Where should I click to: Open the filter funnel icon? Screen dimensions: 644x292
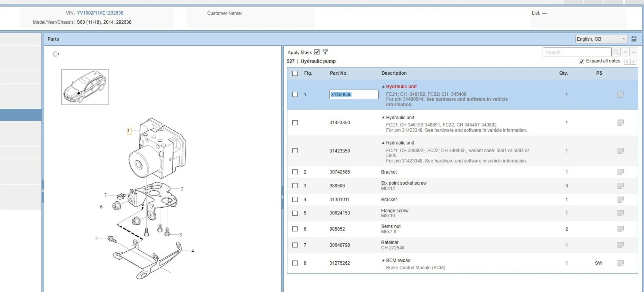click(325, 52)
